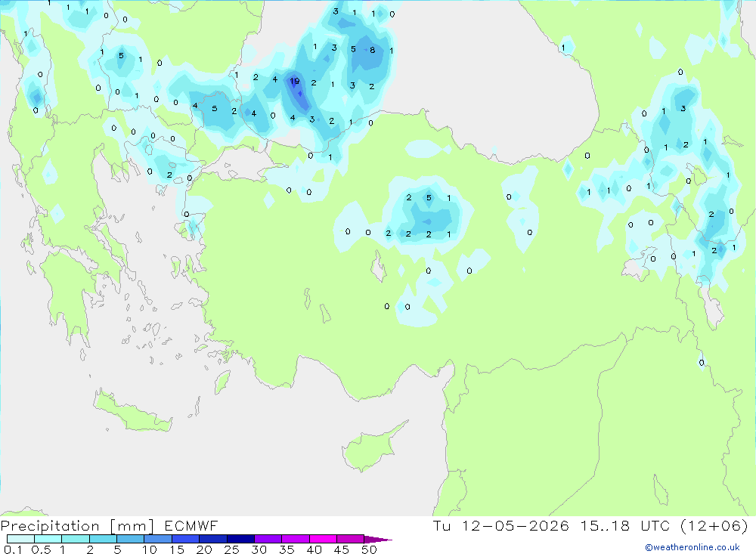Select the '35' legend scale label
Viewport: 756px width, 554px height.
coord(287,549)
